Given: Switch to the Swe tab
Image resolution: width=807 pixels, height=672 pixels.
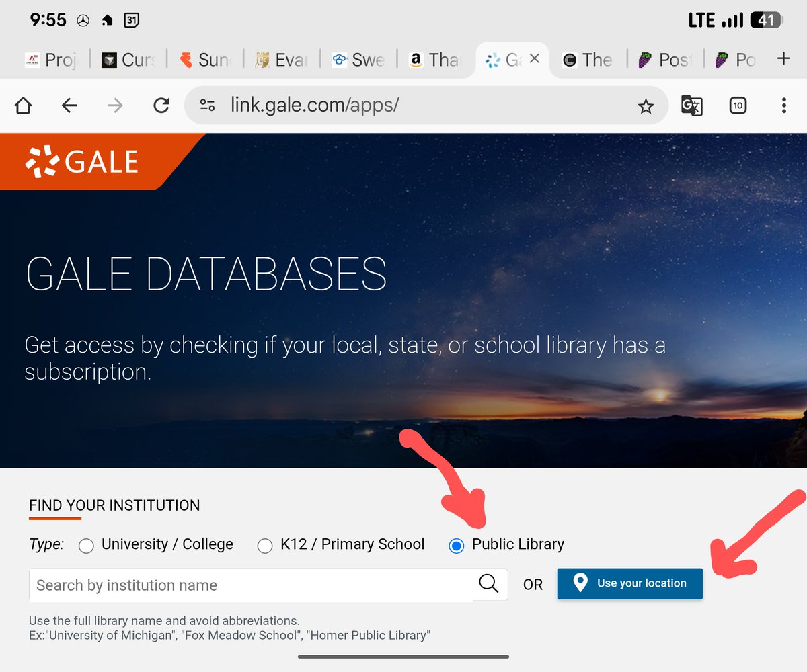Looking at the screenshot, I should [358, 60].
